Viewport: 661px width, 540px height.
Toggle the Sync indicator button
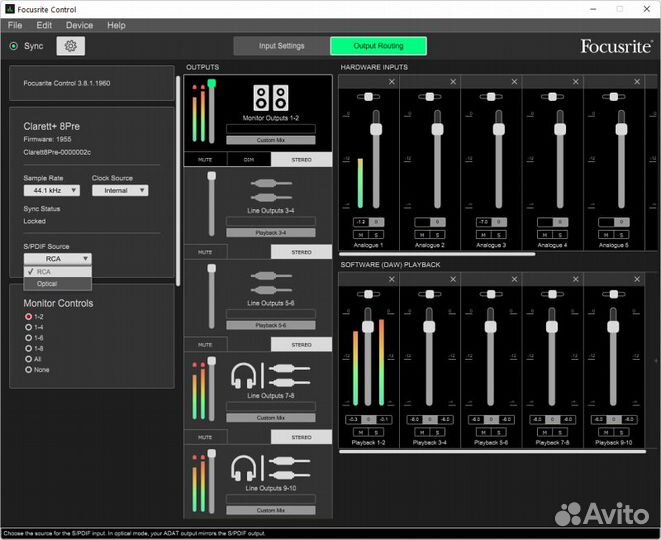point(13,46)
